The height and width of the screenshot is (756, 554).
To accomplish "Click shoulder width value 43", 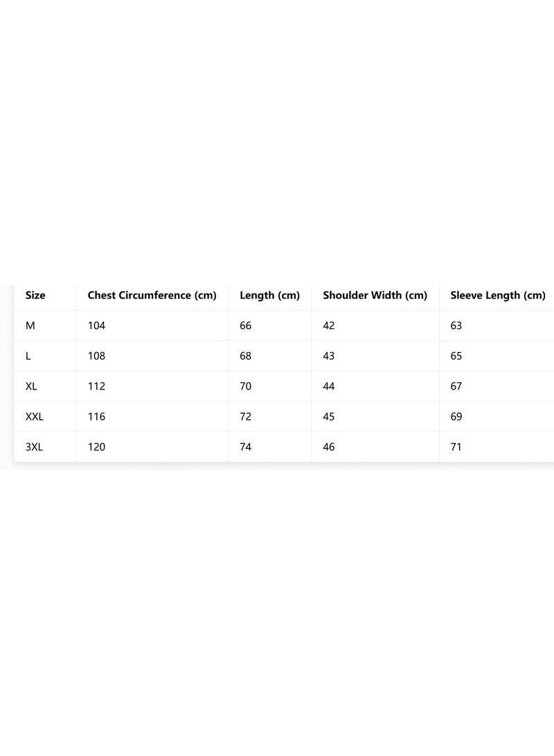I will [x=328, y=355].
